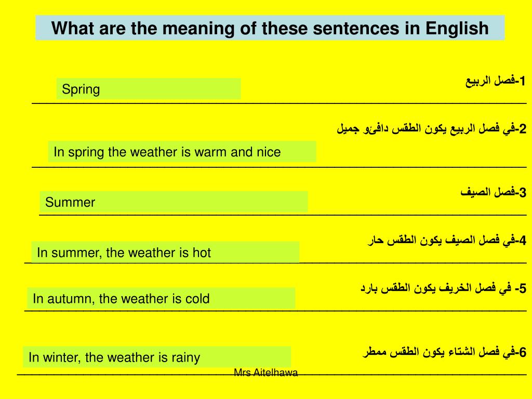Viewport: 532px width, 399px height.
Task: Select the 'Summer' answer box
Action: pyautogui.click(x=174, y=202)
